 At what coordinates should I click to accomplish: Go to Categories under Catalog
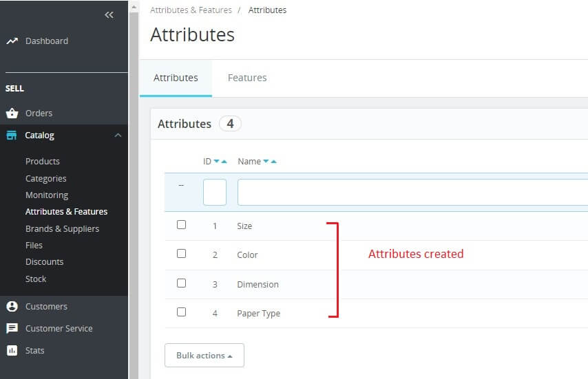(45, 179)
